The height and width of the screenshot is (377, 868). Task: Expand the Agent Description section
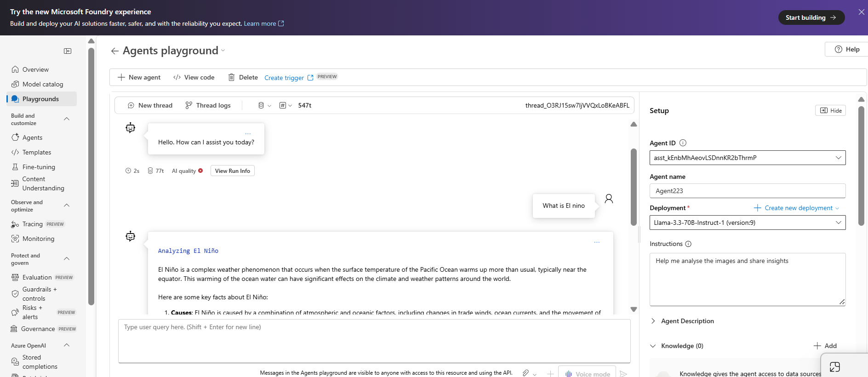click(x=683, y=321)
